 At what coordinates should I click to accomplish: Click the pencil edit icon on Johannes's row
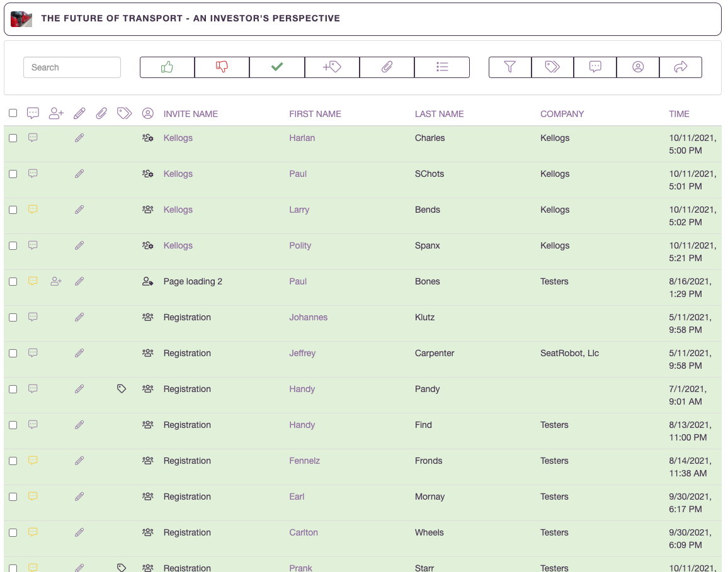79,317
